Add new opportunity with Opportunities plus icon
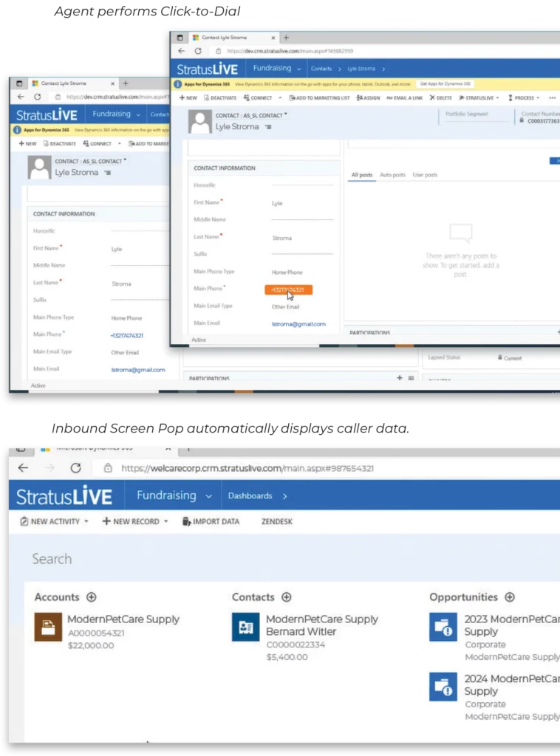The width and height of the screenshot is (560, 756). tap(510, 597)
